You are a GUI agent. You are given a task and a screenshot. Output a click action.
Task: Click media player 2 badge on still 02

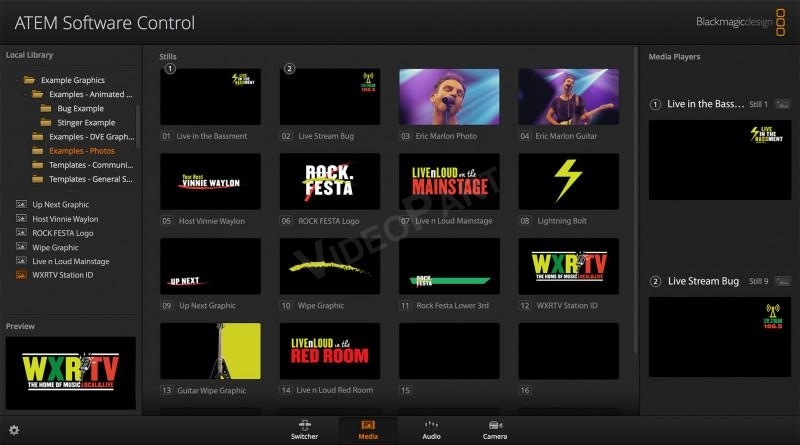point(289,68)
